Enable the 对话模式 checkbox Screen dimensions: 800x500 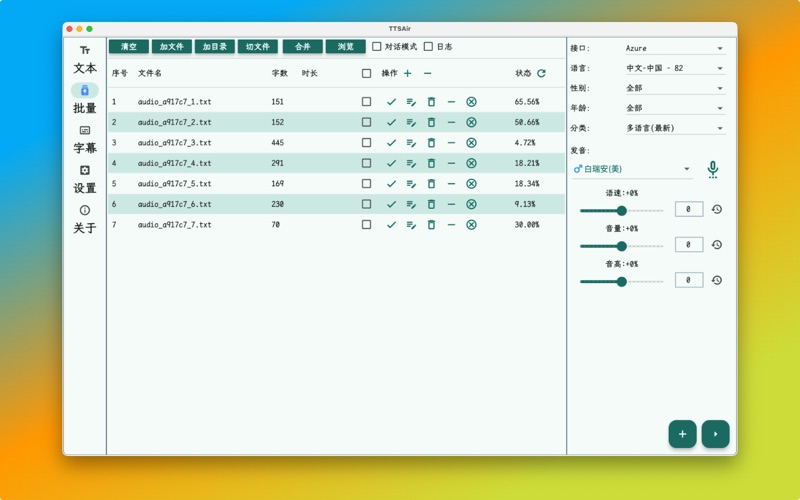377,46
